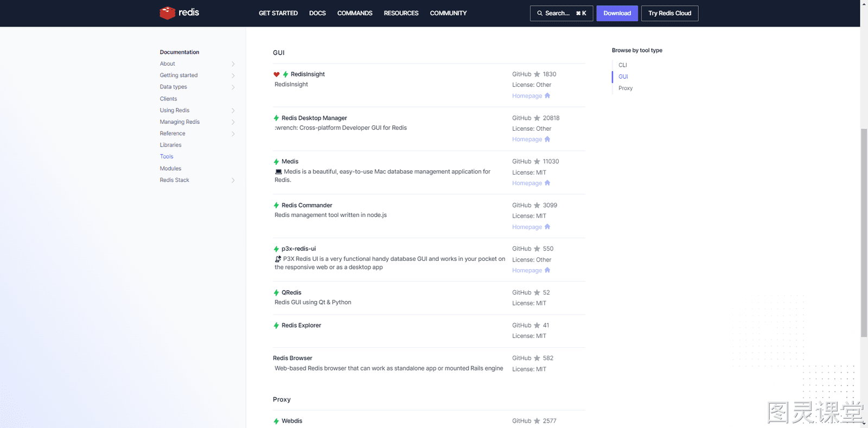Click the scrollbar down arrow
The image size is (868, 428).
[x=864, y=424]
